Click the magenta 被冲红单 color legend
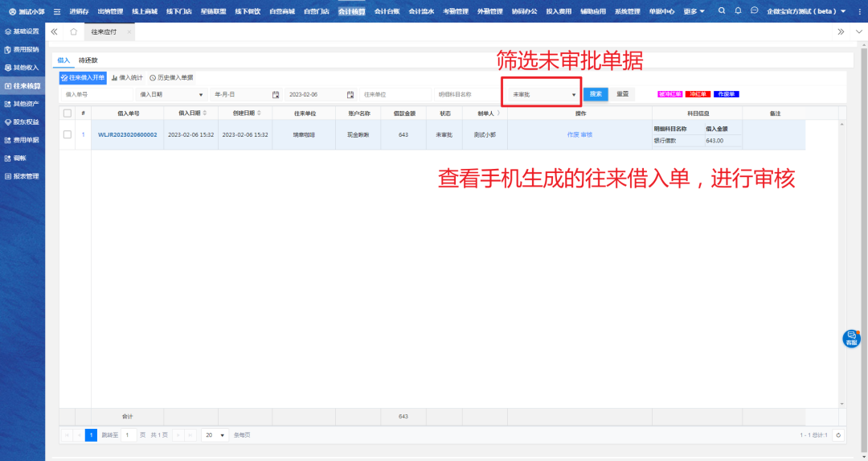Viewport: 868px width, 461px height. pos(669,94)
